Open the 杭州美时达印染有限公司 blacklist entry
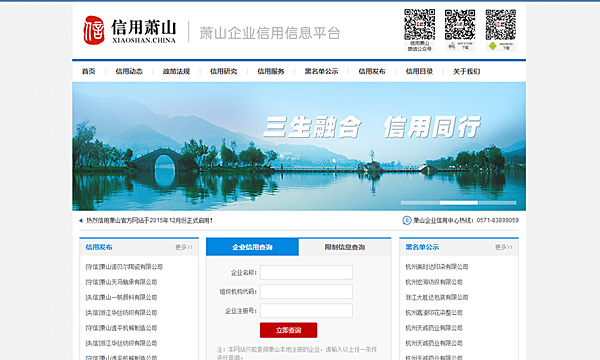 point(437,267)
